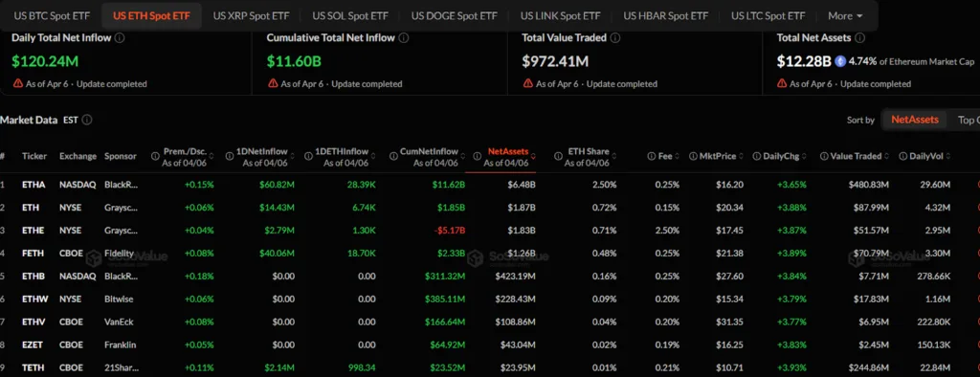Click the Bitwise sponsor cell
Viewport: 980px width, 377px height.
(119, 299)
